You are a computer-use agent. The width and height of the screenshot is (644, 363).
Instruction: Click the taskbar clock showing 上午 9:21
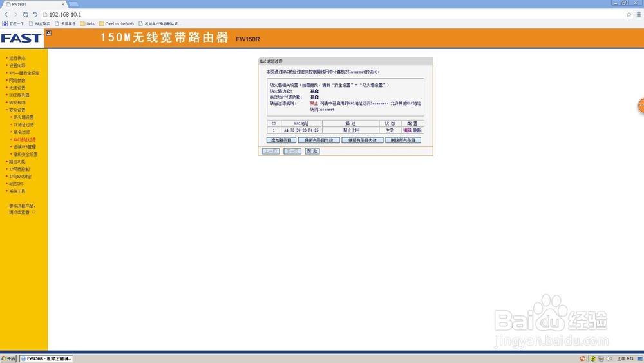tap(625, 359)
